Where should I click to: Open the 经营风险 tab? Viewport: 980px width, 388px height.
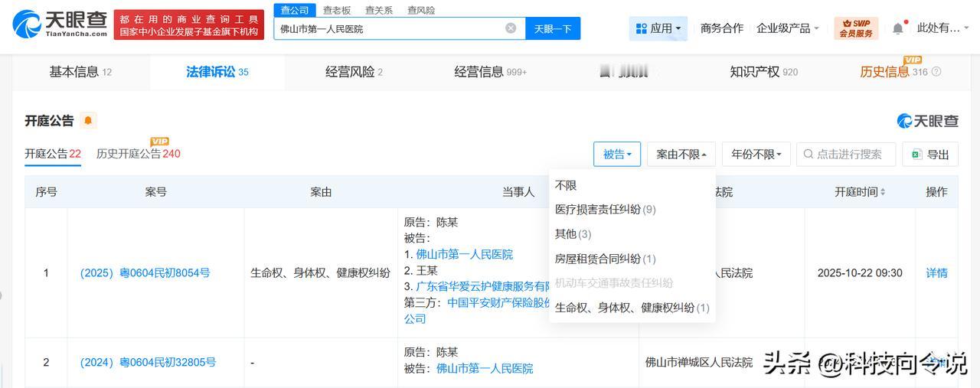coord(354,72)
